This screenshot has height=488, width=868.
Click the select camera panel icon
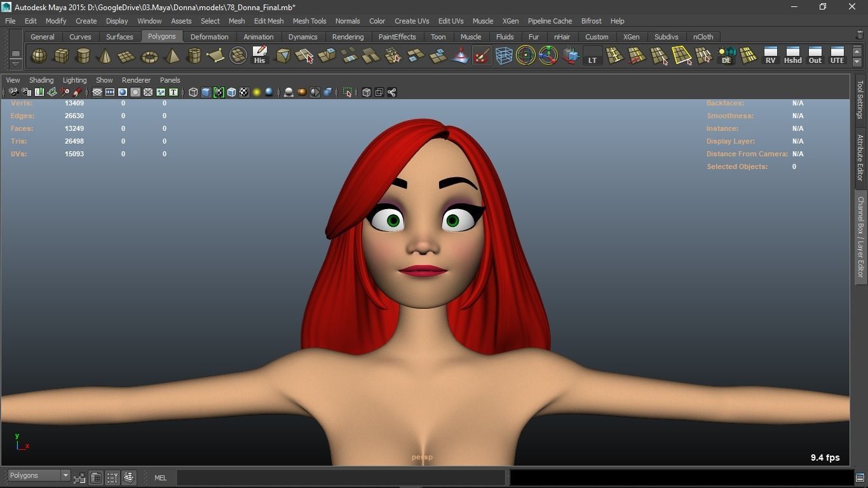(13, 93)
